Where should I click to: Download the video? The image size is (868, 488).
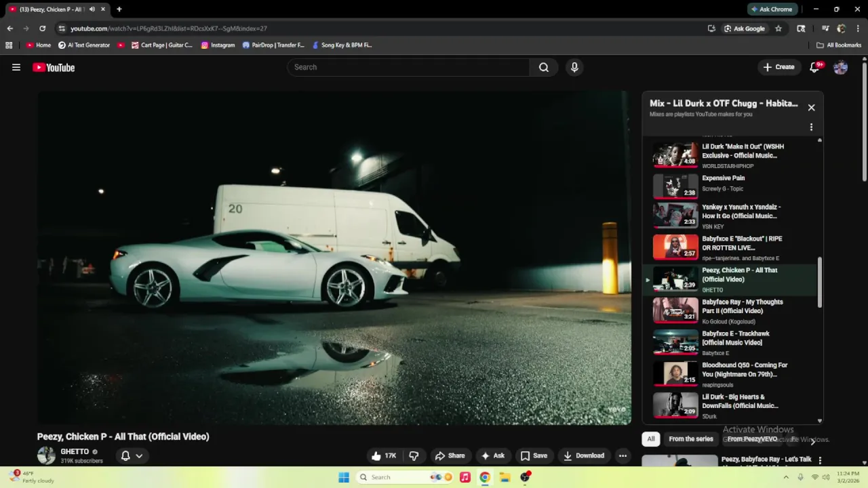point(583,455)
